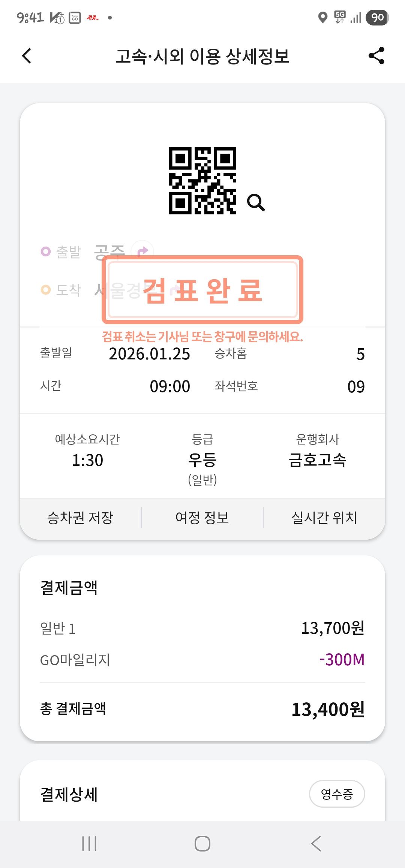Tap the battery indicator showing 90

coord(378,17)
